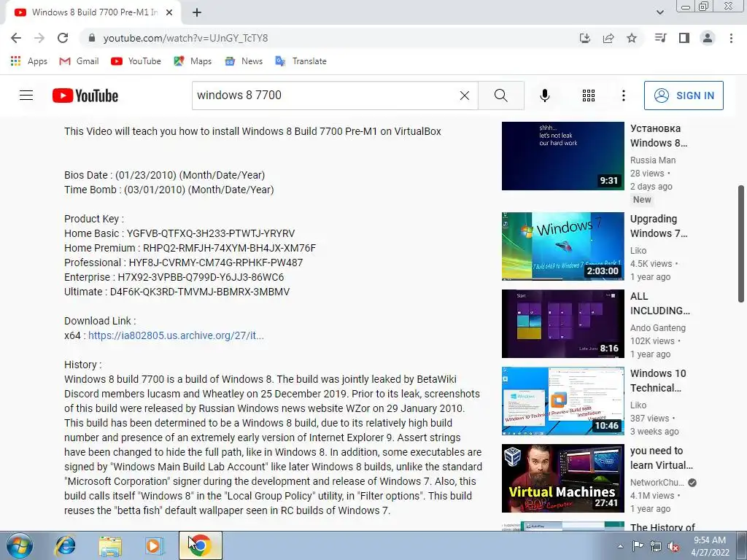Click the Установка Windows 8... video title

point(659,136)
